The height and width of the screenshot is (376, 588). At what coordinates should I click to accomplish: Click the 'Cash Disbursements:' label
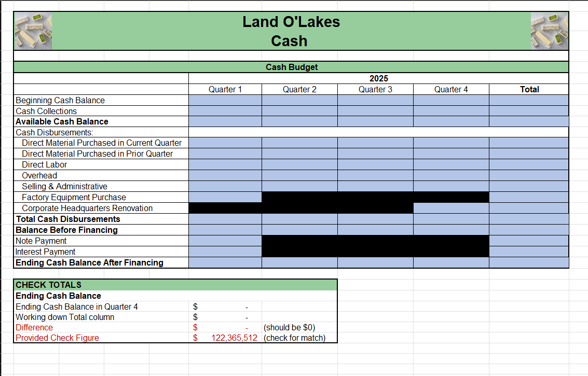coord(54,132)
